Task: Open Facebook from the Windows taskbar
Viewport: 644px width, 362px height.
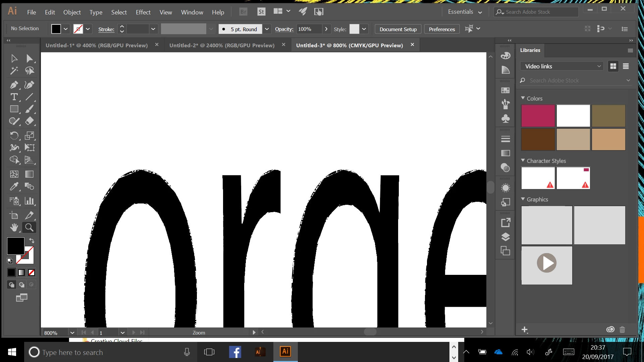Action: (x=235, y=352)
